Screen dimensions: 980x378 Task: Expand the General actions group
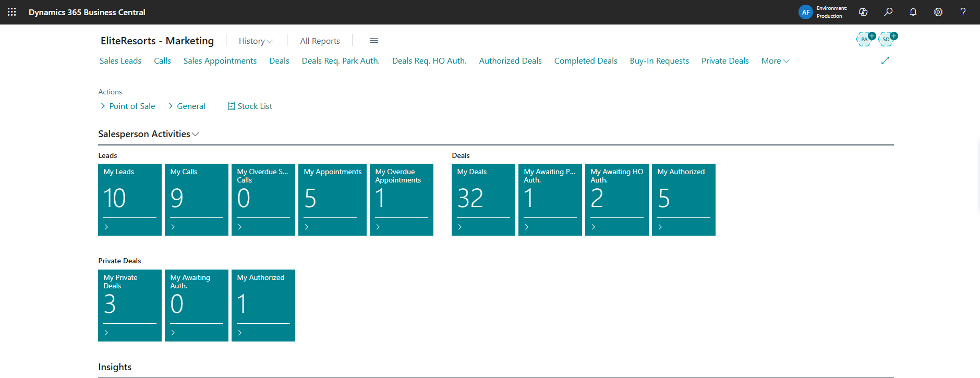coord(187,106)
